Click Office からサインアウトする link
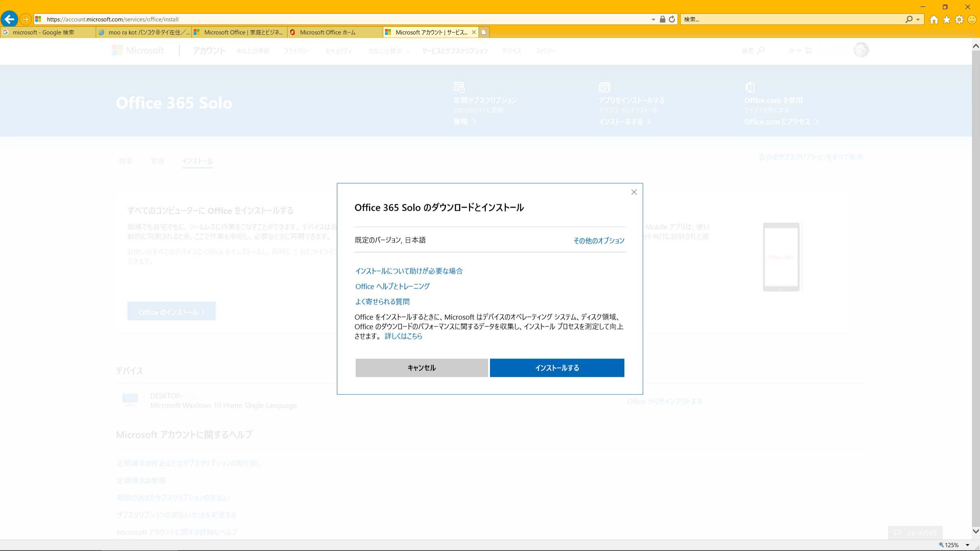 665,401
